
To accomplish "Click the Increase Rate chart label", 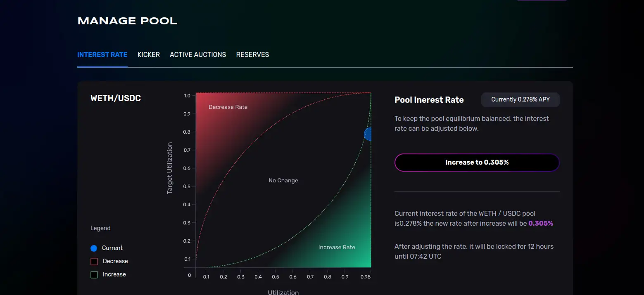I will (x=337, y=247).
